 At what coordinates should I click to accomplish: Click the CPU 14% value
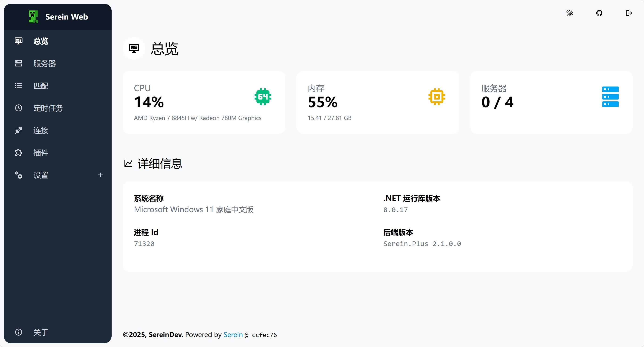149,102
